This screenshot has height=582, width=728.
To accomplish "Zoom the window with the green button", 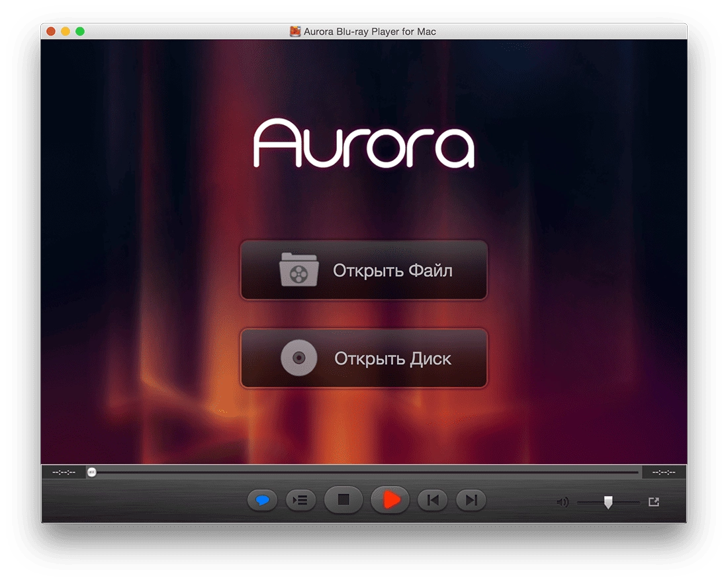I will coord(80,31).
